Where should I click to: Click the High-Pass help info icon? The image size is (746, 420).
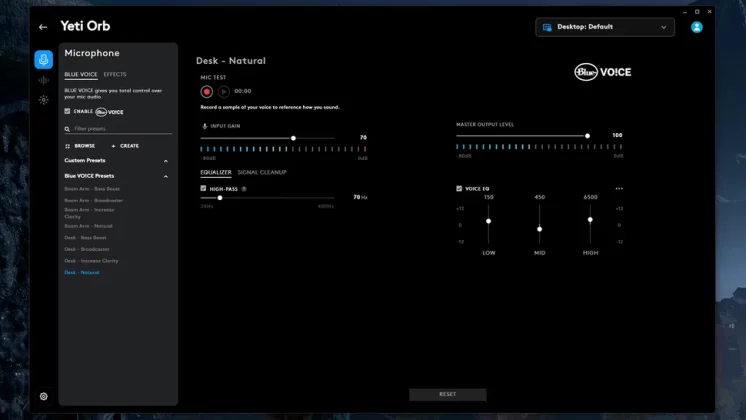coord(244,188)
